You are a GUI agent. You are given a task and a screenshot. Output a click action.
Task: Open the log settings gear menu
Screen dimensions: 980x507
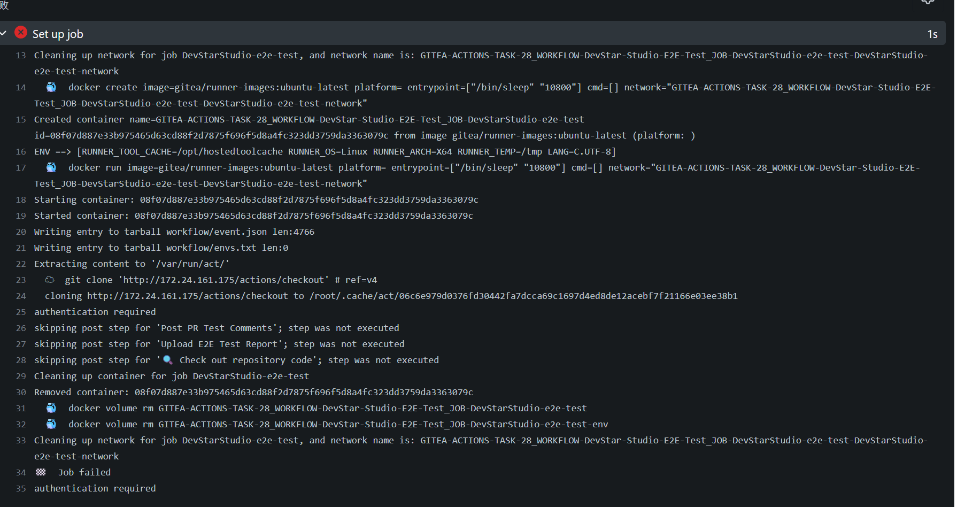[x=928, y=2]
